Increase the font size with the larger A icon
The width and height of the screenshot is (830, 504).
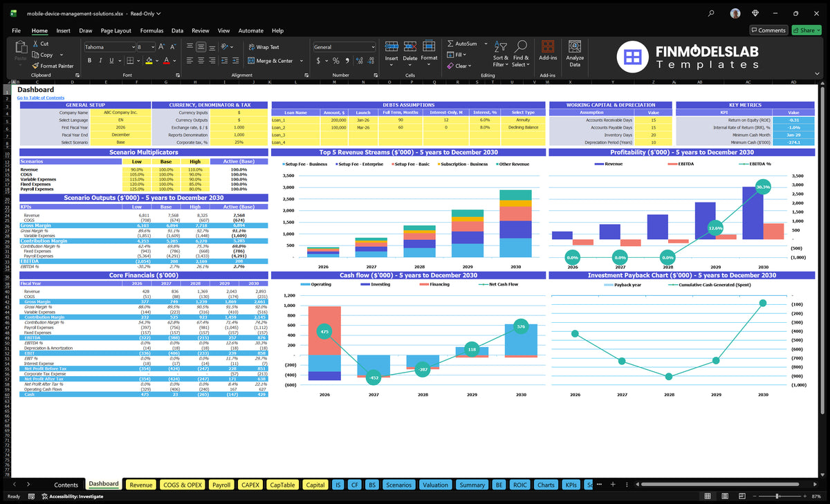162,47
